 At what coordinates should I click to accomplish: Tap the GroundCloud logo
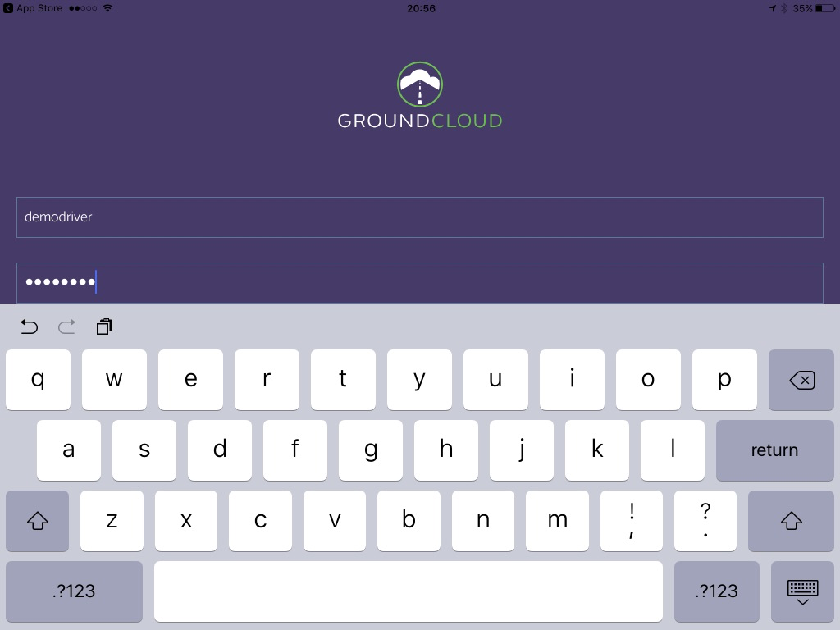420,95
